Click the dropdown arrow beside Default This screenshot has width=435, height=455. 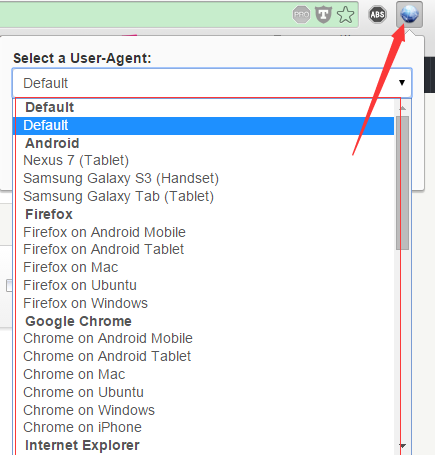click(402, 83)
